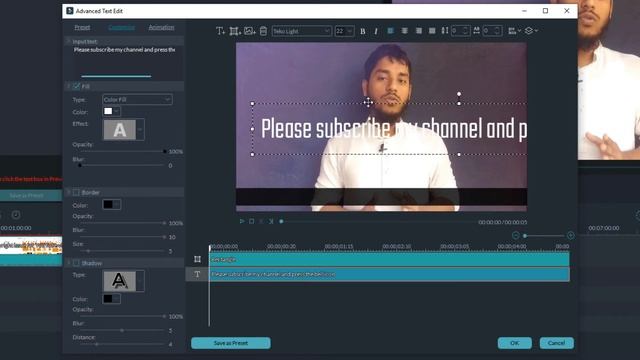The height and width of the screenshot is (360, 640).
Task: Click the timeline zoom slider handle
Action: [x=525, y=236]
